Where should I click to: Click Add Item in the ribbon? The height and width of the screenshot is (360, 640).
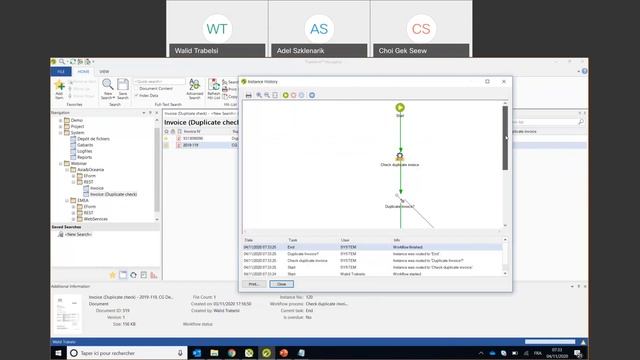point(60,89)
